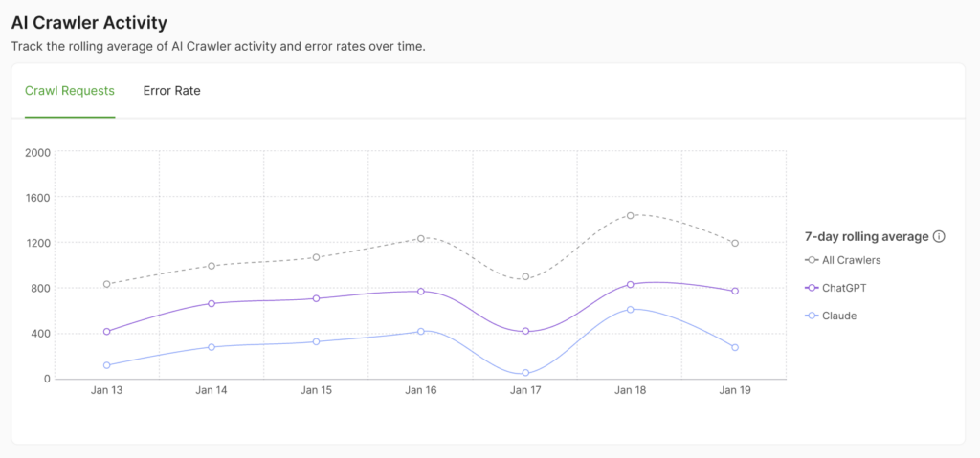The image size is (980, 458).
Task: Click the AI Crawler Activity heading
Action: (89, 23)
